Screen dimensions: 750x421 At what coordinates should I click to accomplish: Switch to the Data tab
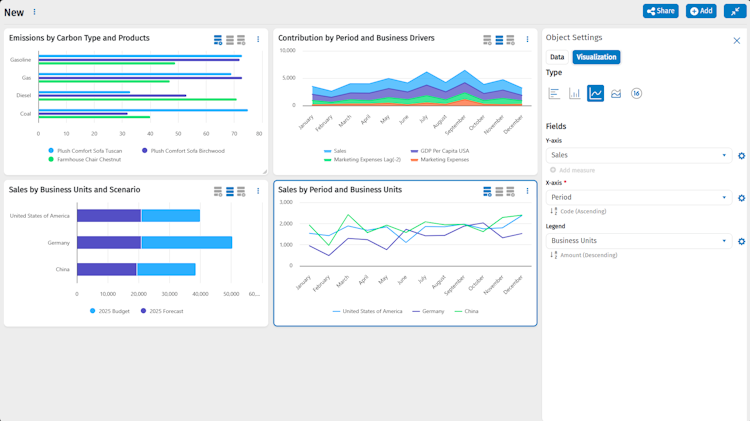[557, 57]
